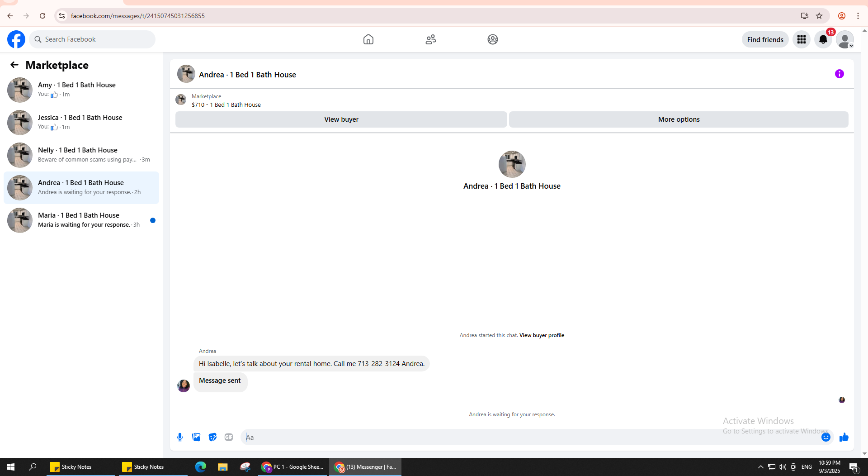Open the emoji picker
868x476 pixels.
(x=826, y=437)
